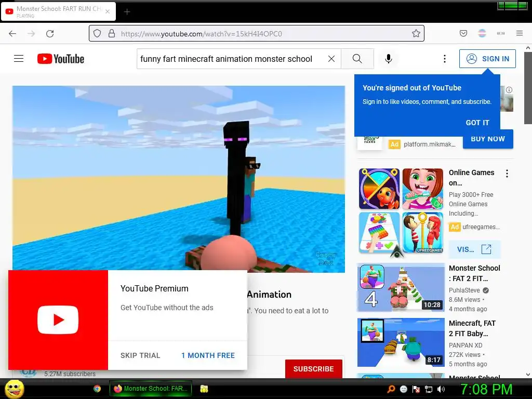Open the Minecraft FAT 2 FIT Baby thumbnail

coord(401,342)
